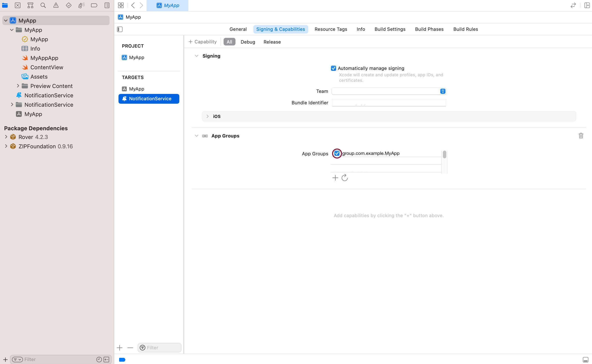
Task: Open the MyAppApp swift file
Action: (x=44, y=58)
